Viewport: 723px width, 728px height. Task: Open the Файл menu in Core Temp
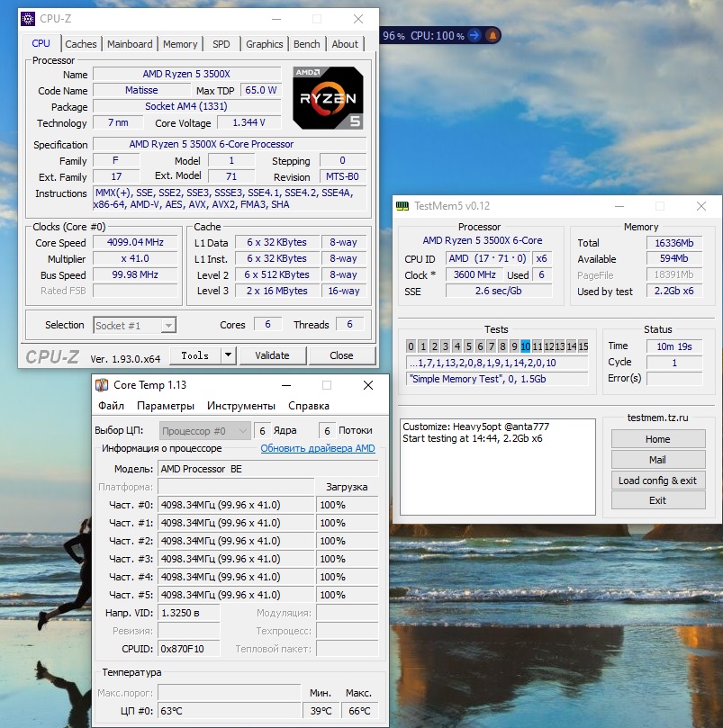(x=111, y=406)
